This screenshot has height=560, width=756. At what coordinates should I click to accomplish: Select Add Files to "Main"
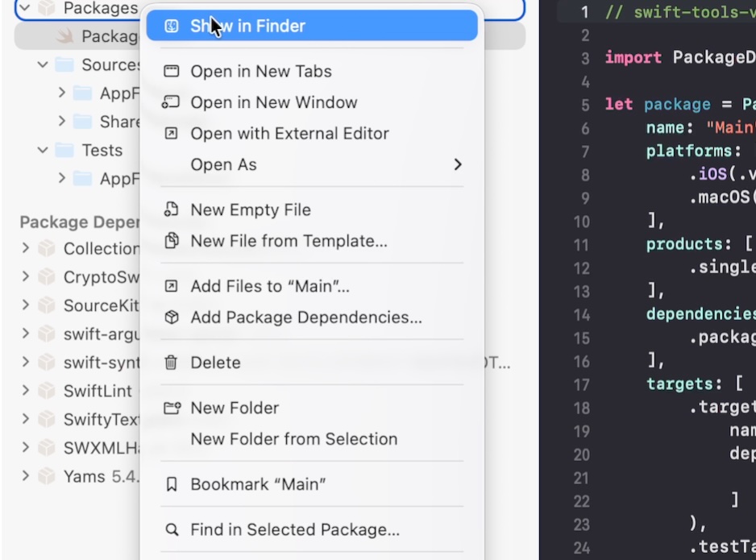[270, 286]
